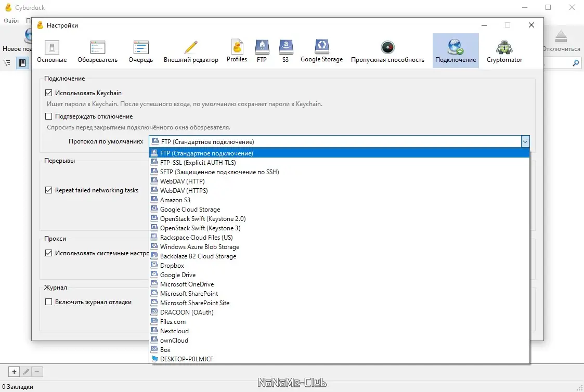Choose Backblaze B2 Cloud Storage
Image resolution: width=584 pixels, height=392 pixels.
click(339, 256)
